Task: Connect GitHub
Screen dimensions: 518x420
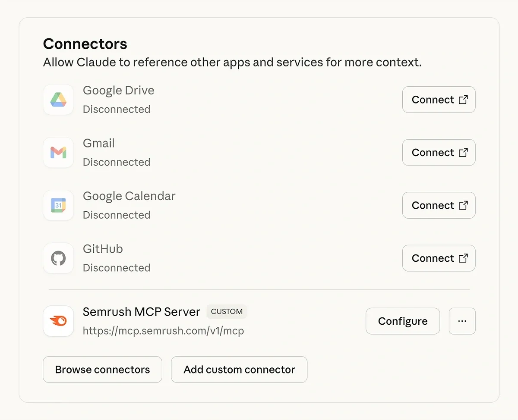Action: [439, 258]
